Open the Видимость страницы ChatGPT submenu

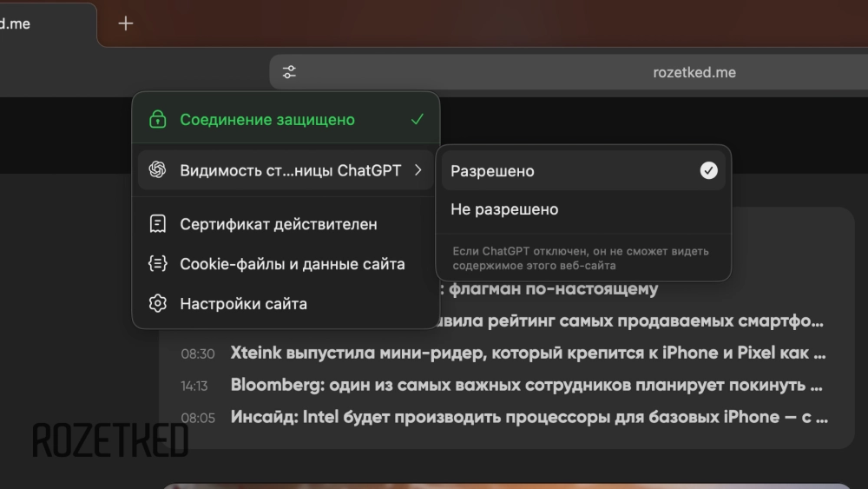290,170
